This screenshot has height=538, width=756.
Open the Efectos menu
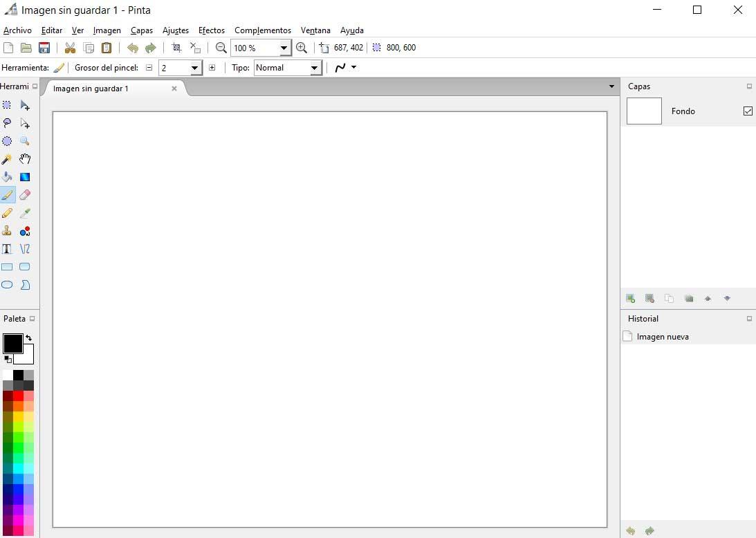coord(212,30)
